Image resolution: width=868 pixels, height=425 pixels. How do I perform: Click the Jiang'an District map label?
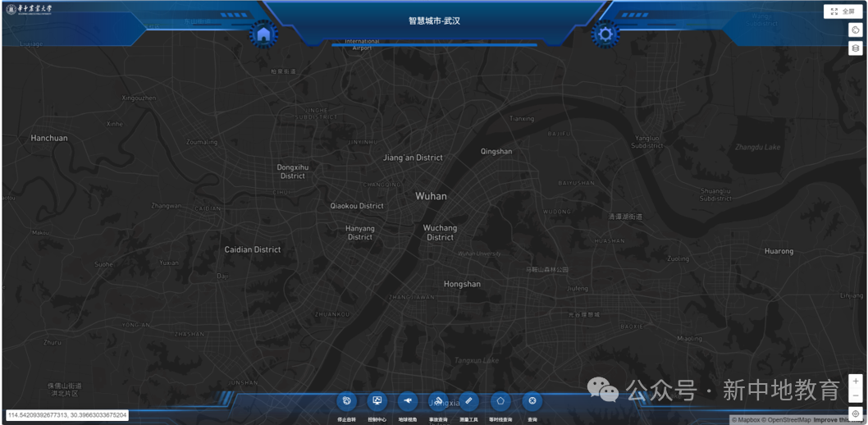tap(413, 158)
